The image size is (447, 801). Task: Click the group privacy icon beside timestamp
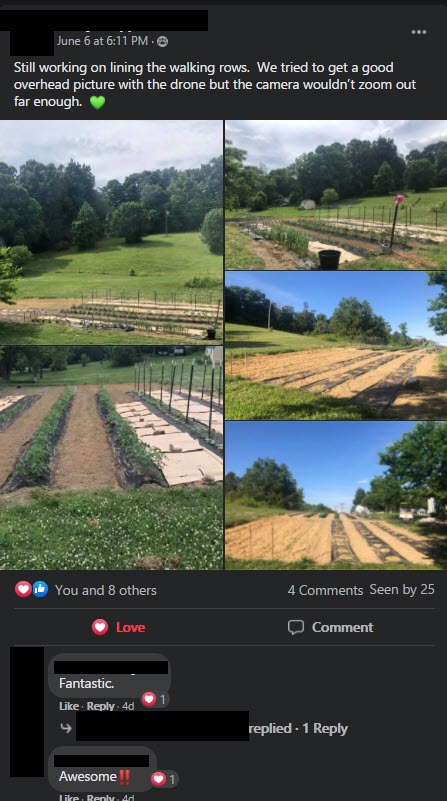pyautogui.click(x=162, y=41)
